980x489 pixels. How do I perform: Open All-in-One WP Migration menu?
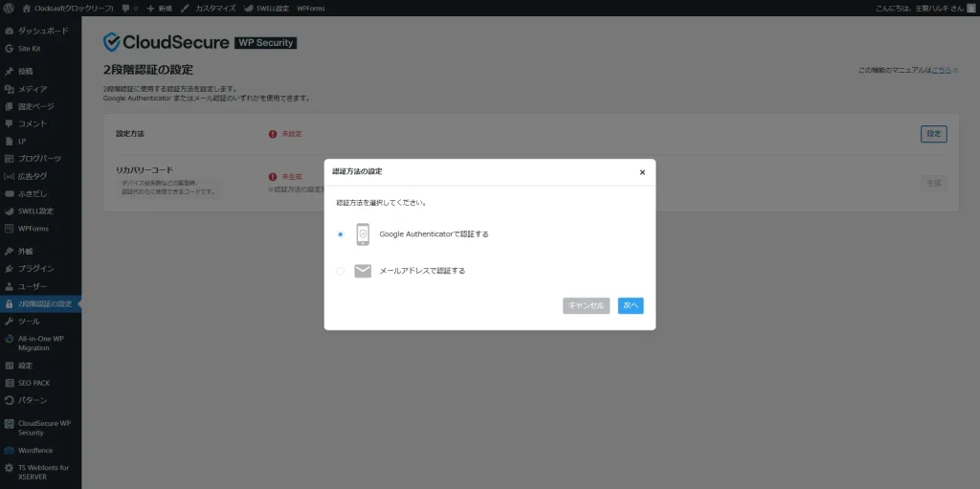coord(40,343)
